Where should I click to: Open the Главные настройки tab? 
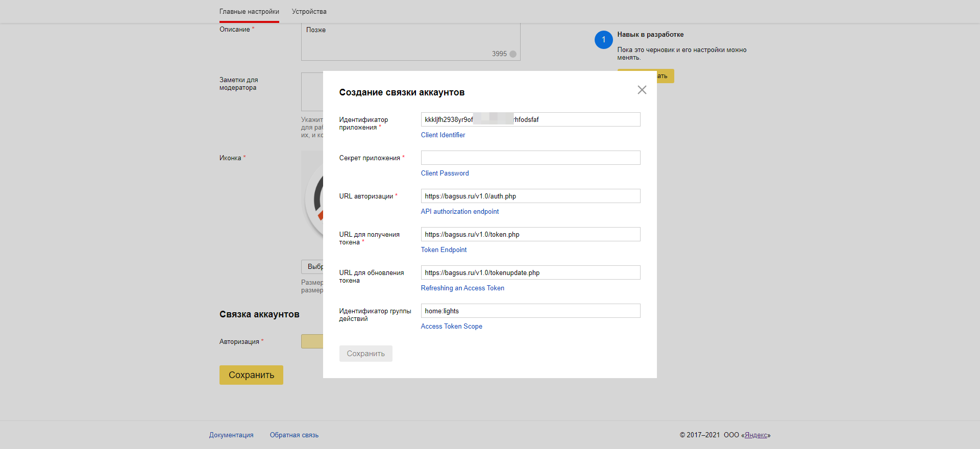point(249,12)
